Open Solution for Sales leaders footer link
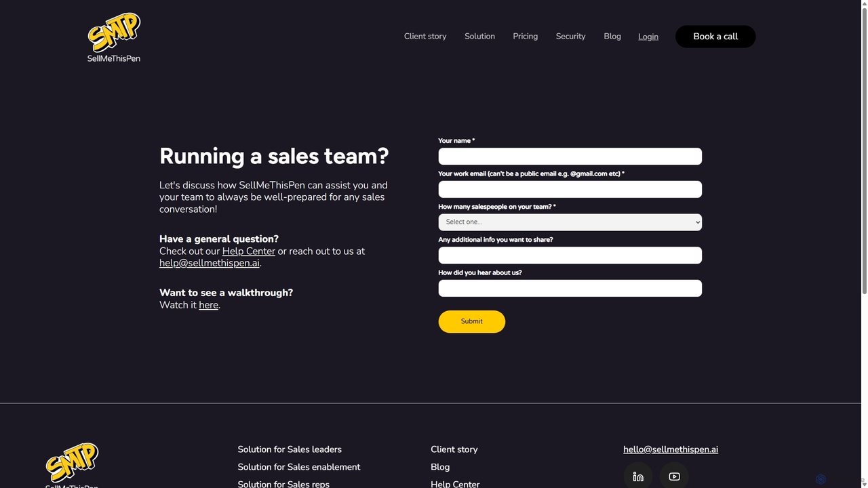The image size is (868, 488). [x=290, y=449]
